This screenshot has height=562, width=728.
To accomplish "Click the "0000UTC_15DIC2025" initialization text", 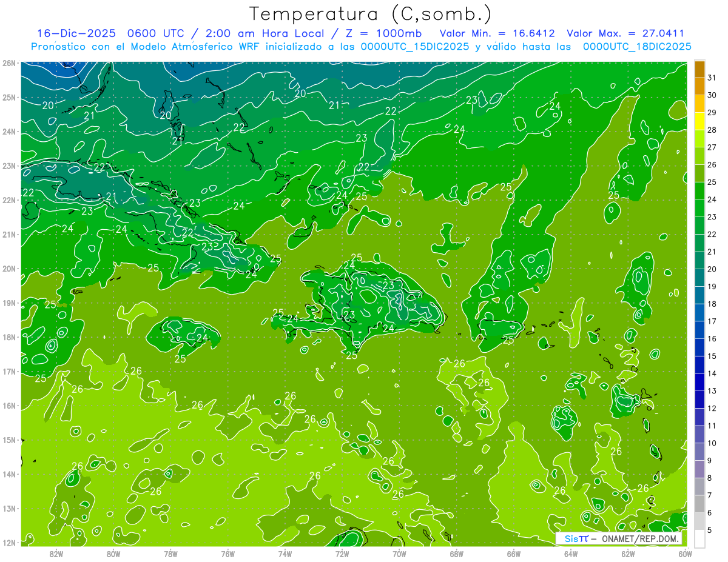I will pyautogui.click(x=414, y=47).
